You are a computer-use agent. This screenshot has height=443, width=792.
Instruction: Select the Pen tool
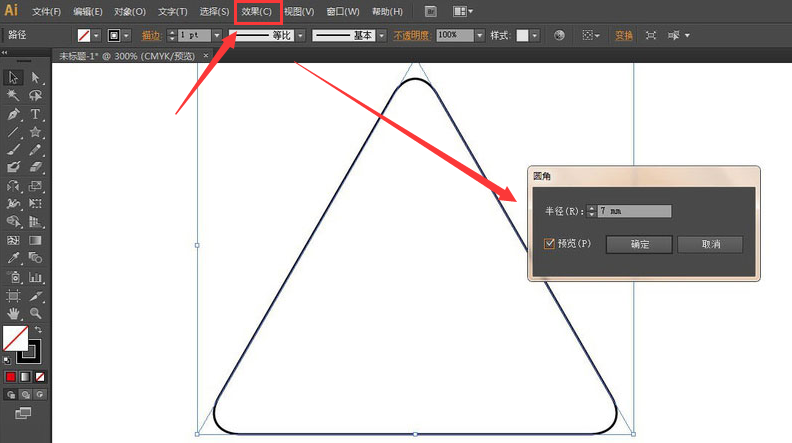point(14,115)
